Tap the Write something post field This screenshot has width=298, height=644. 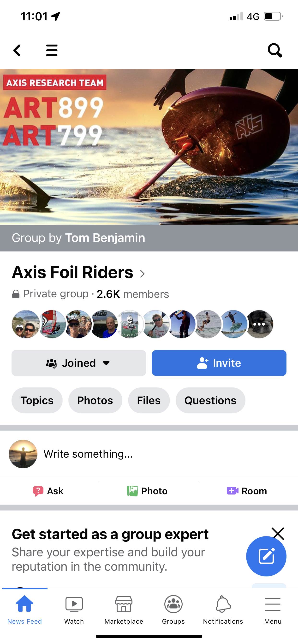pos(88,454)
